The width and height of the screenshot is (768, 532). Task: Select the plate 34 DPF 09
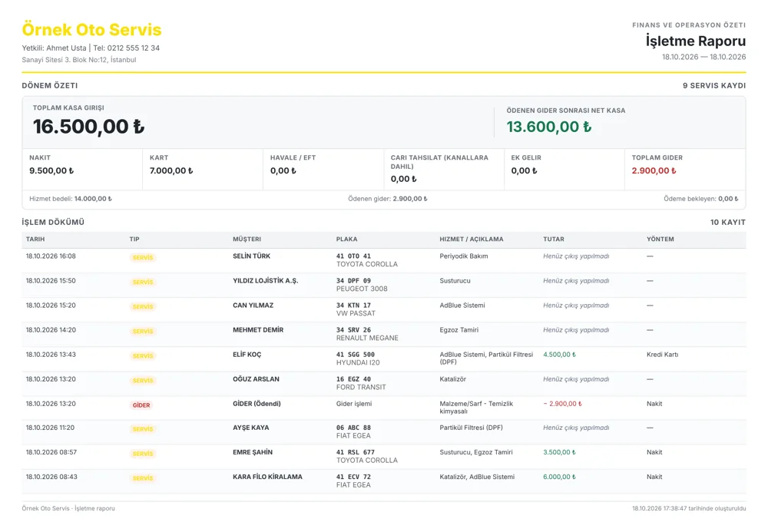pyautogui.click(x=353, y=281)
